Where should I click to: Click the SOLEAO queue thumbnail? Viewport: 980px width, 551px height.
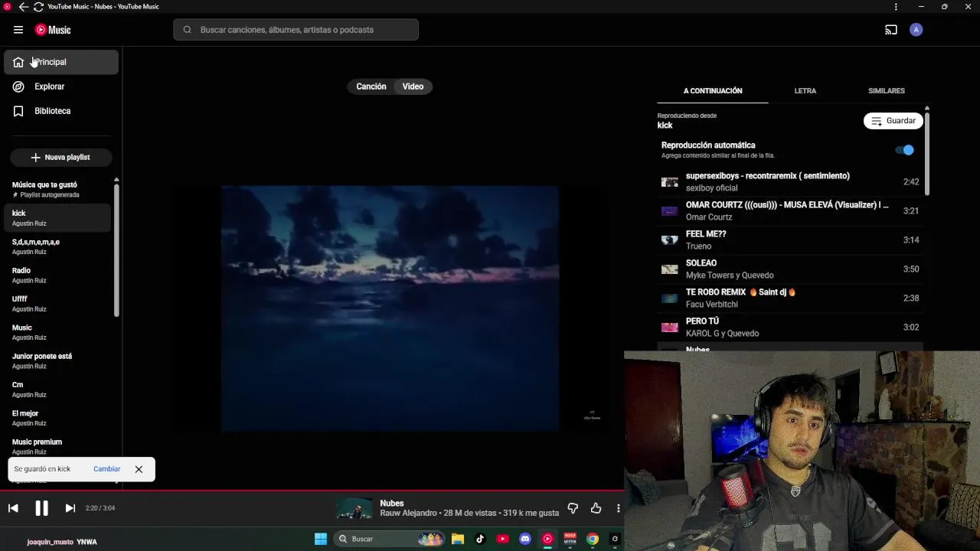[670, 269]
